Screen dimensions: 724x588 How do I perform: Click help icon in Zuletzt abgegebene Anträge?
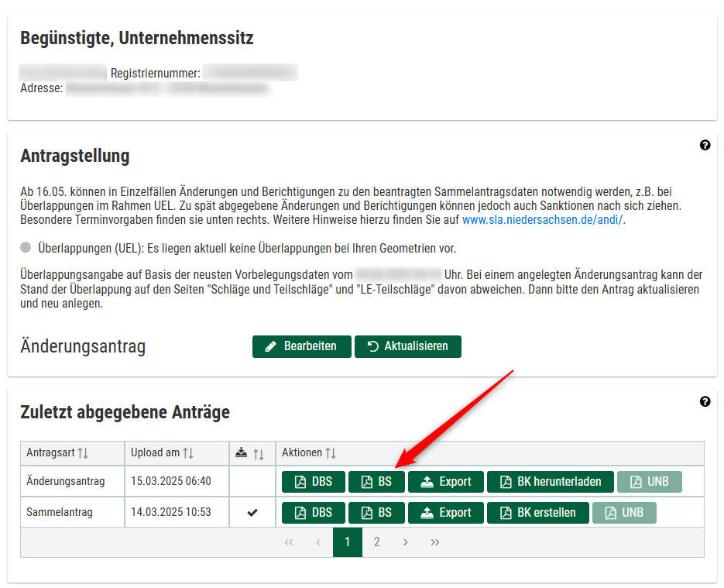click(x=705, y=401)
